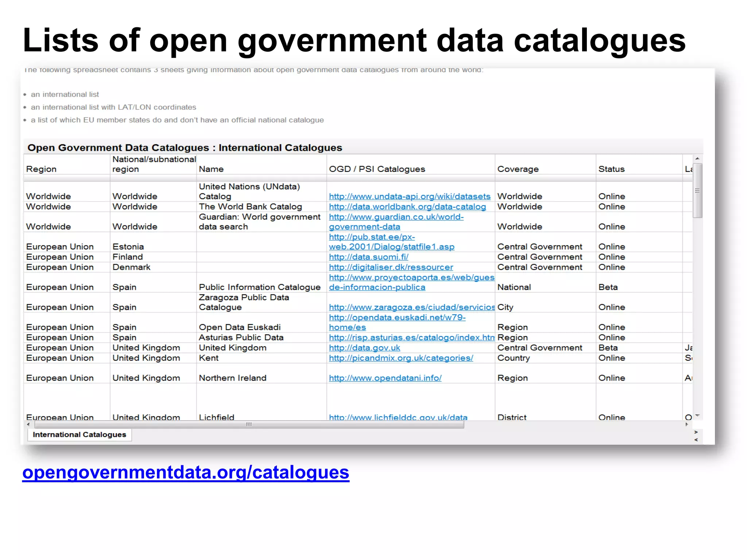
Task: Click the vertical scrollbar thumb
Action: [697, 191]
